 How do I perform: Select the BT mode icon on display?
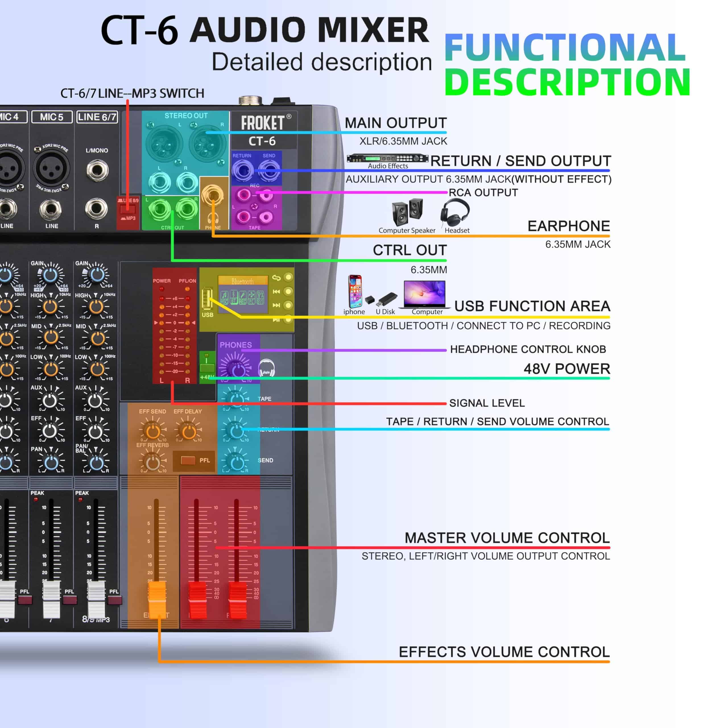234,297
